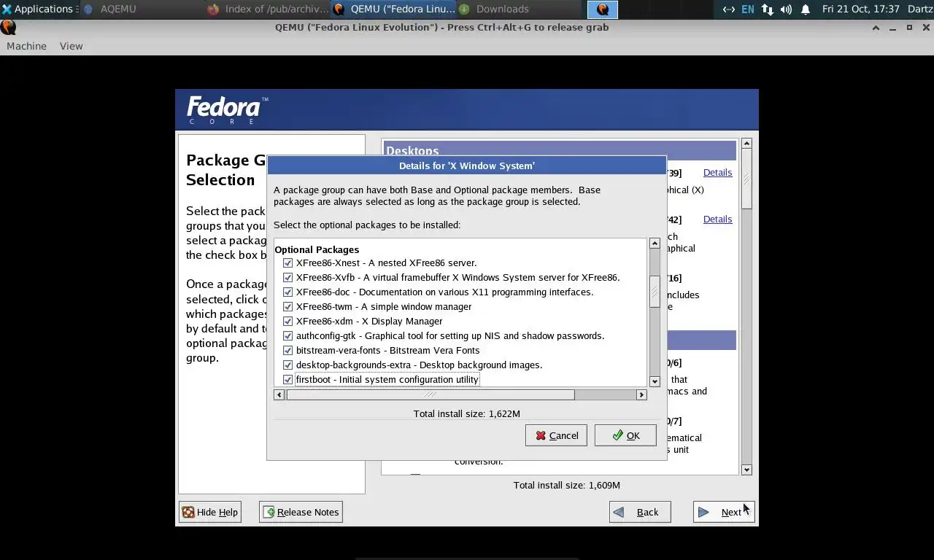Viewport: 934px width, 560px height.
Task: Cancel the X Window System details dialog
Action: [x=556, y=435]
